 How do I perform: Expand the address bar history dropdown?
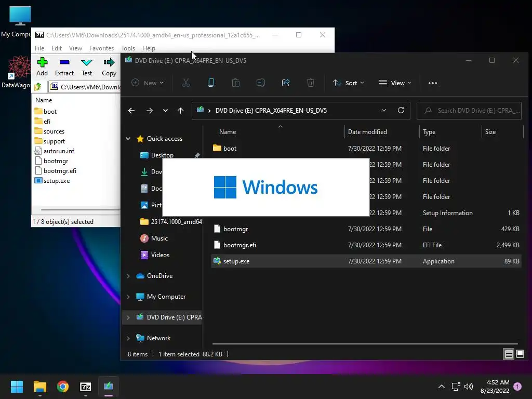click(384, 110)
